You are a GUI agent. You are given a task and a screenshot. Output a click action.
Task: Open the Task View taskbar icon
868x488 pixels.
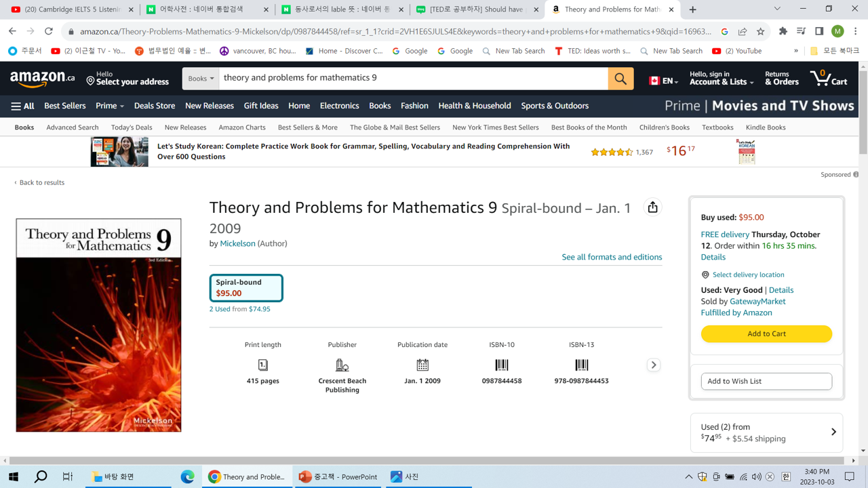[68, 476]
